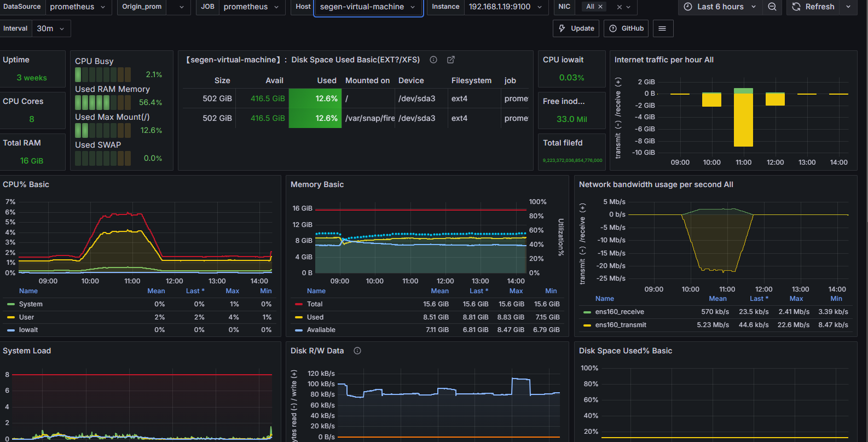
Task: Click red color swatch for Total series
Action: point(299,304)
